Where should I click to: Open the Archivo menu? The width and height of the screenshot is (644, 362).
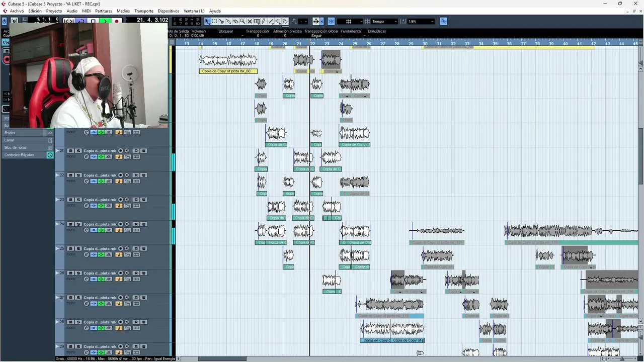pyautogui.click(x=17, y=11)
